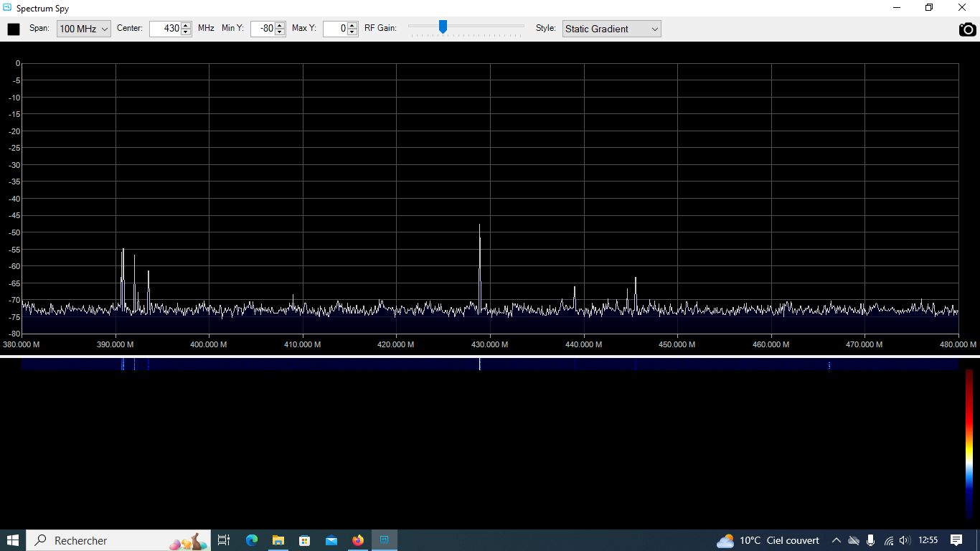Increase Min Y with up arrow
The image size is (980, 551).
[x=280, y=25]
